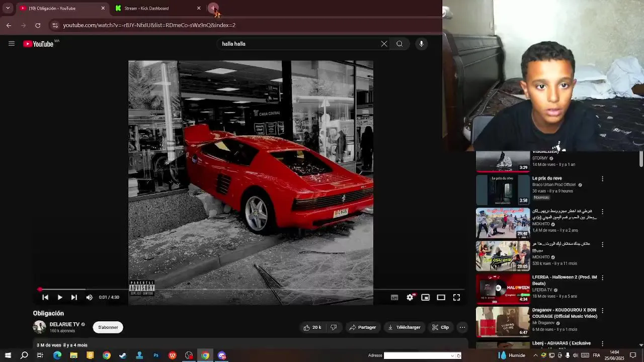Open a new browser tab
The height and width of the screenshot is (362, 644).
[x=213, y=8]
